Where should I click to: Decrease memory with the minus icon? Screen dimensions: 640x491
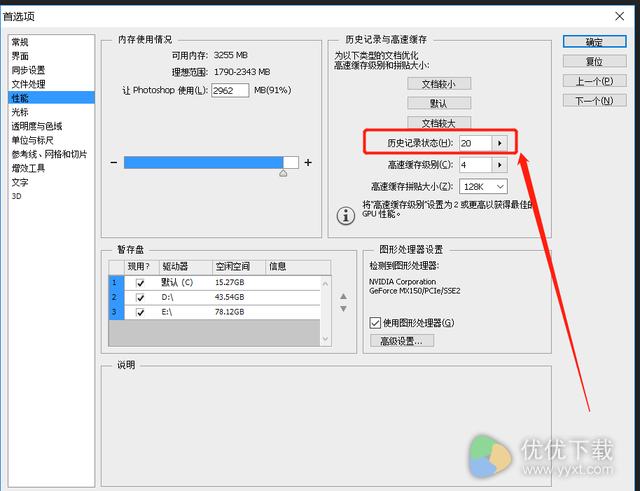click(114, 162)
